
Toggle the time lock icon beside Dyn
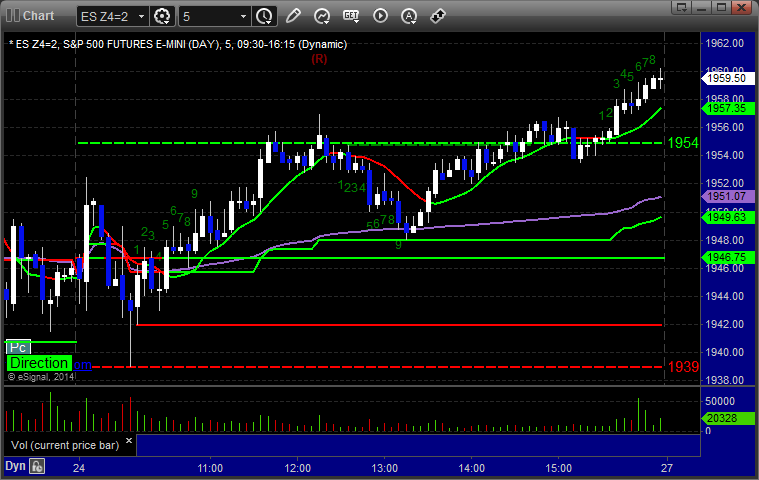[37, 466]
